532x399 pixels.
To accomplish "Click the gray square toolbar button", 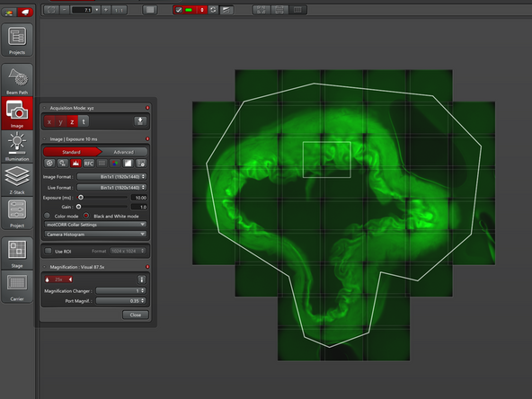I will click(150, 10).
